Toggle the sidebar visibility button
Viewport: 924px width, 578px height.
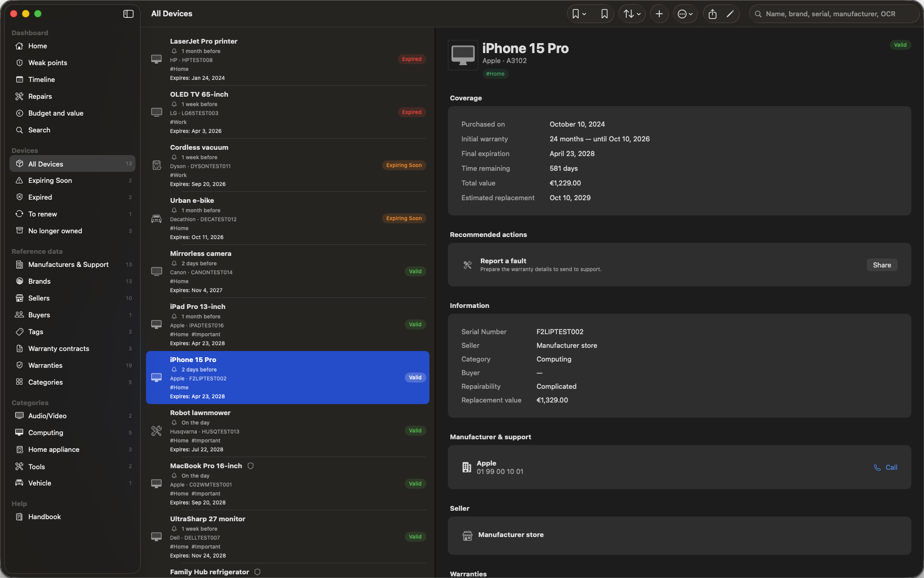(x=128, y=14)
